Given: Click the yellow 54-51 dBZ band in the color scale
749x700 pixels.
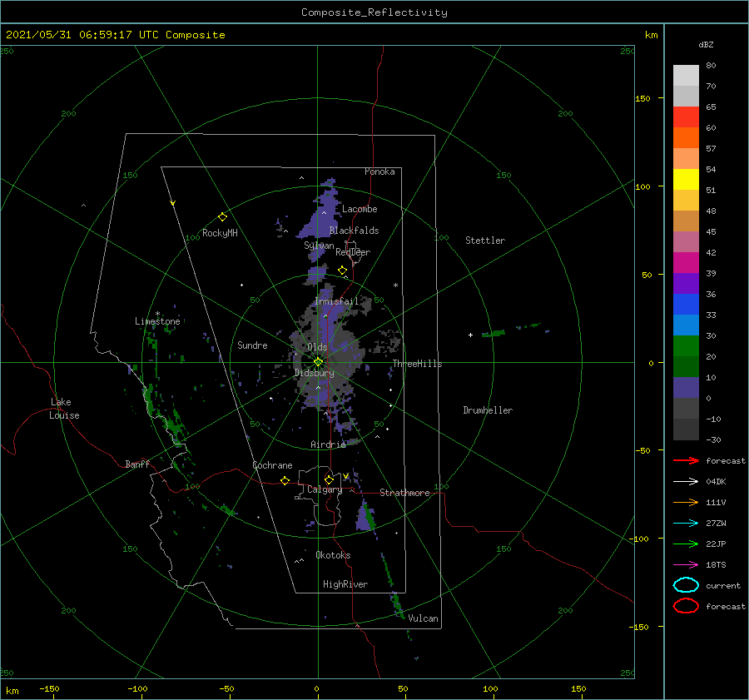Looking at the screenshot, I should pyautogui.click(x=686, y=180).
